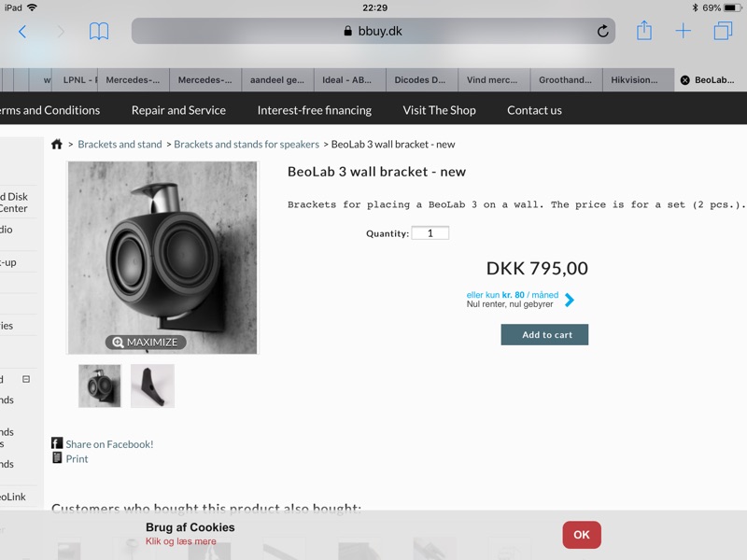Expand financing details with blue chevron
The height and width of the screenshot is (560, 747).
(x=570, y=300)
